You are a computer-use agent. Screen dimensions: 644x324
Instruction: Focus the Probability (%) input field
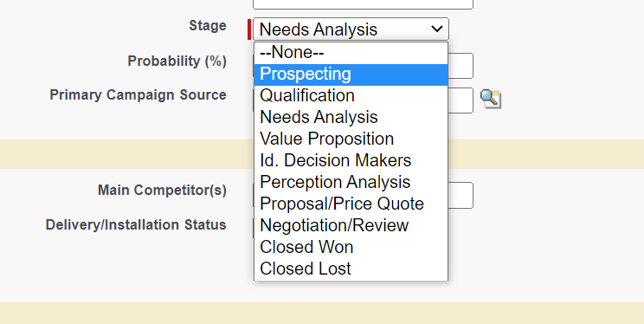(x=460, y=66)
